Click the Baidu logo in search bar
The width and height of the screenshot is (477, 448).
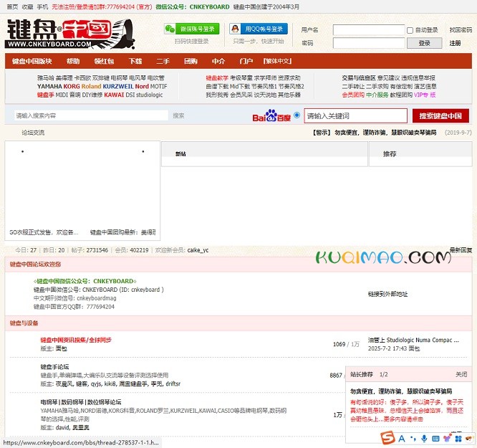point(271,115)
